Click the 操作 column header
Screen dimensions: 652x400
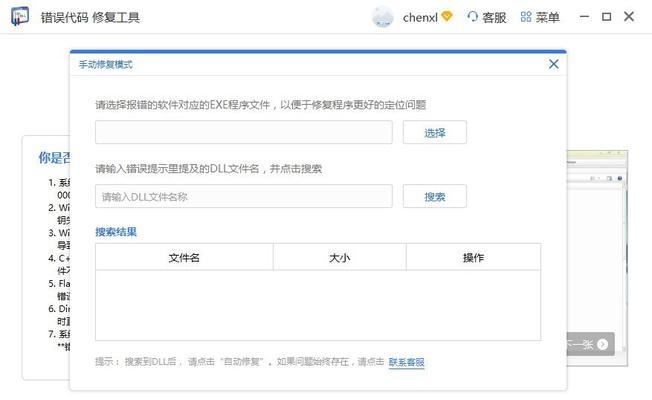coord(473,257)
